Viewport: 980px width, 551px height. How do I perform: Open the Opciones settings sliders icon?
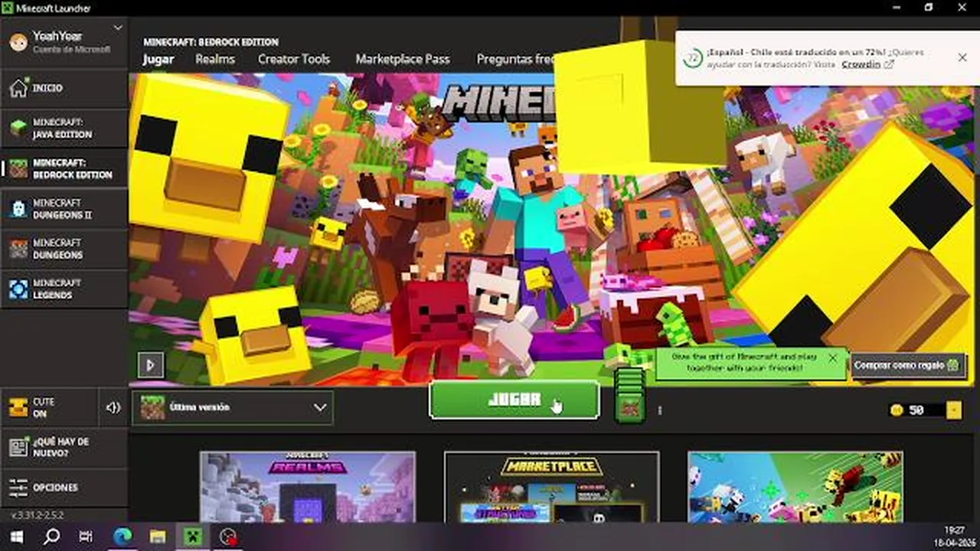tap(18, 487)
